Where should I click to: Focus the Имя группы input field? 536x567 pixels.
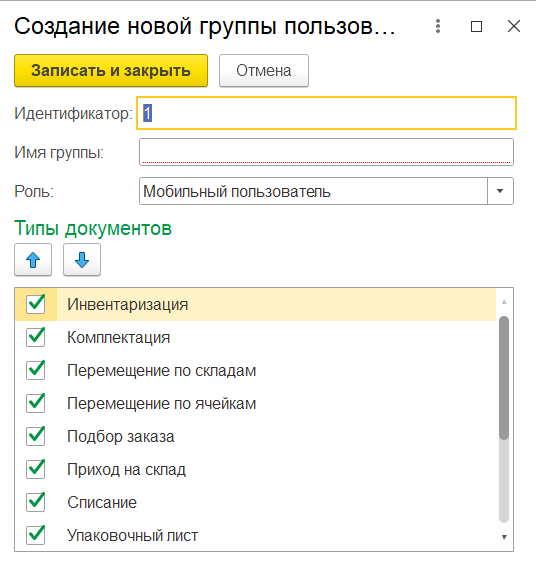click(x=326, y=152)
